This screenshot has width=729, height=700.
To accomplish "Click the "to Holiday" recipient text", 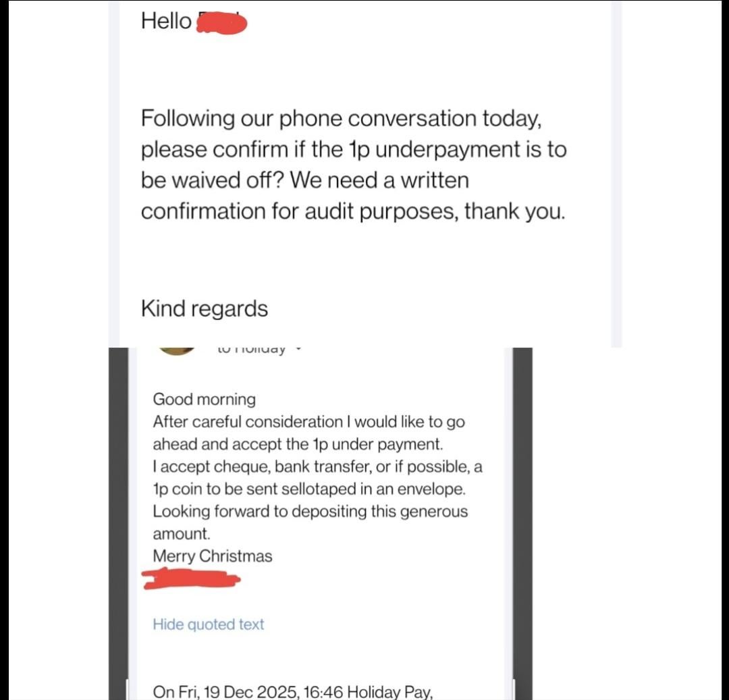I will coord(252,350).
